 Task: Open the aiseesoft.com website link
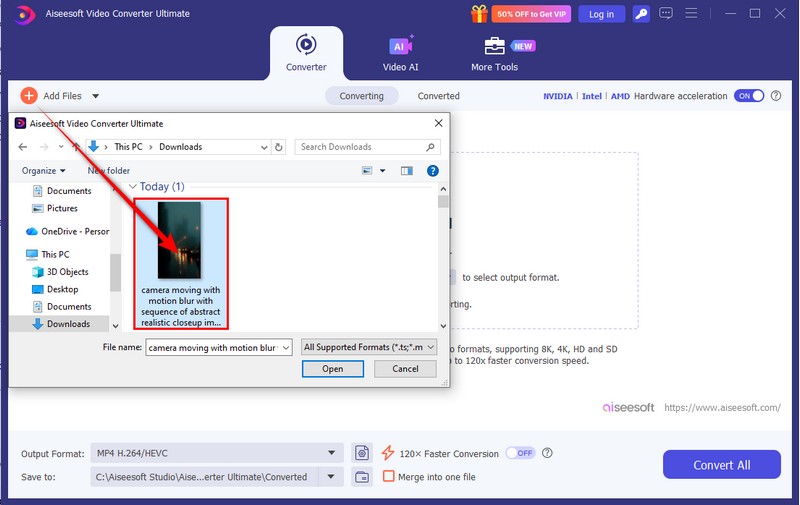(x=722, y=408)
